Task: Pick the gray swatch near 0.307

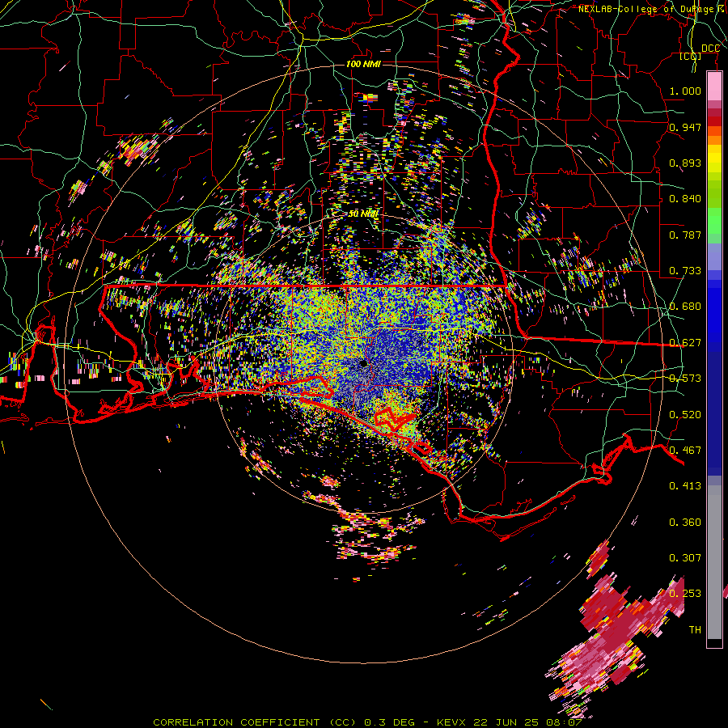Action: coord(714,562)
